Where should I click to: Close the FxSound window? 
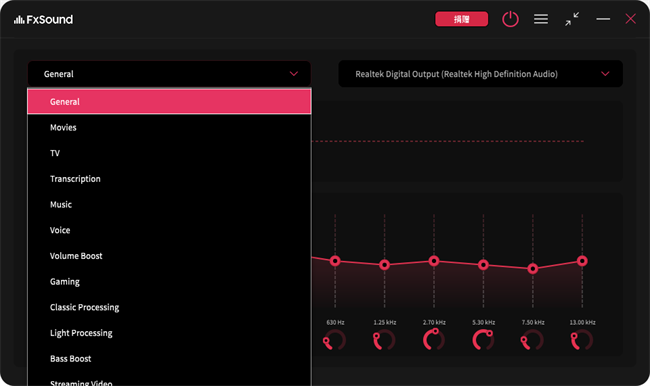point(631,19)
